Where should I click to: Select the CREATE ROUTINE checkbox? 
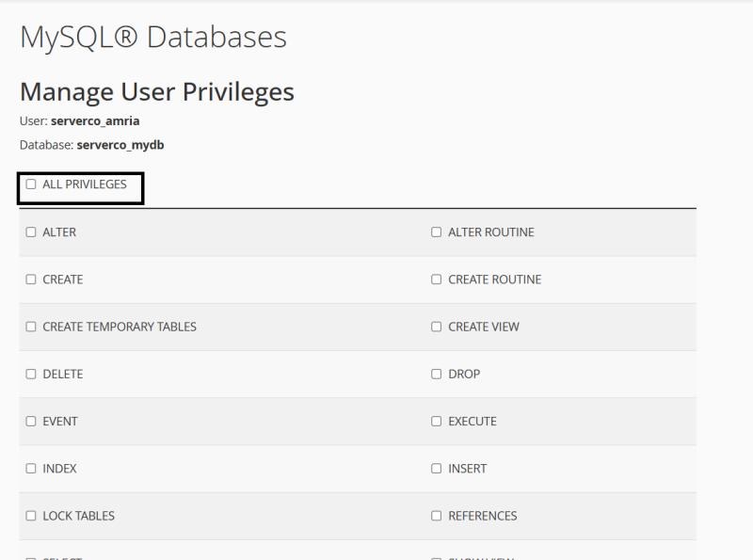click(436, 280)
